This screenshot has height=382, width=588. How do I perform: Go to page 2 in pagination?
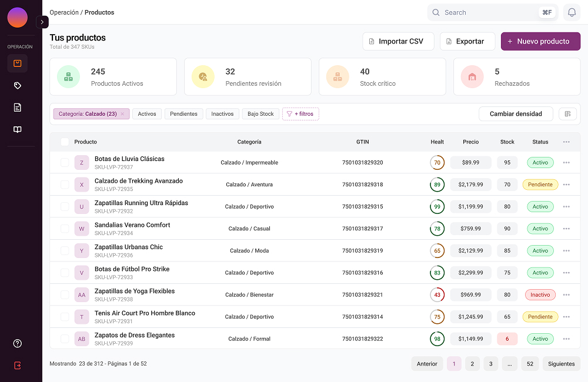[472, 364]
